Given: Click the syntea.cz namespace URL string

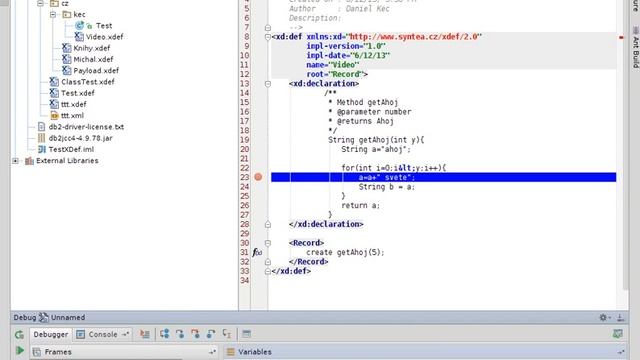Looking at the screenshot, I should 414,37.
